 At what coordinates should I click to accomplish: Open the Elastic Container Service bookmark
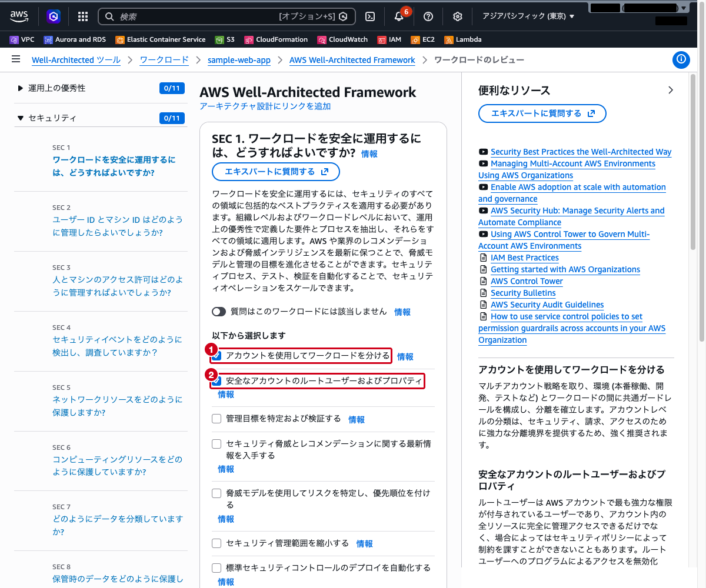[x=161, y=40]
